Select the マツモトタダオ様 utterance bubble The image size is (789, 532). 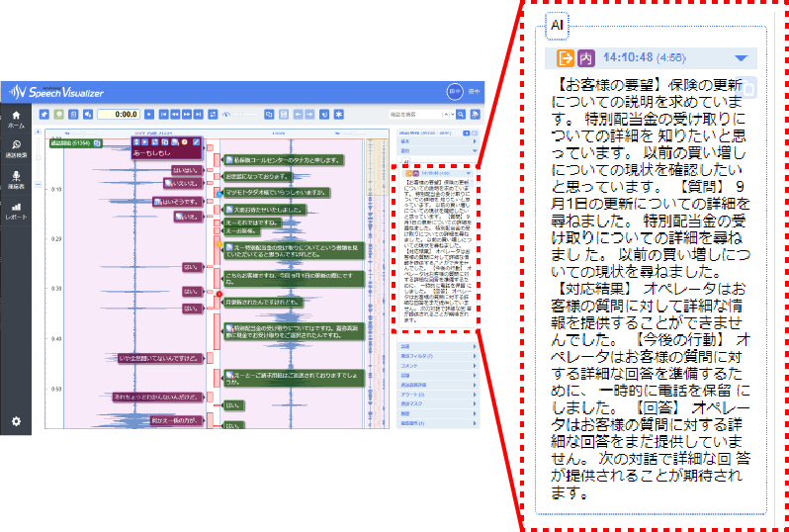pos(277,192)
